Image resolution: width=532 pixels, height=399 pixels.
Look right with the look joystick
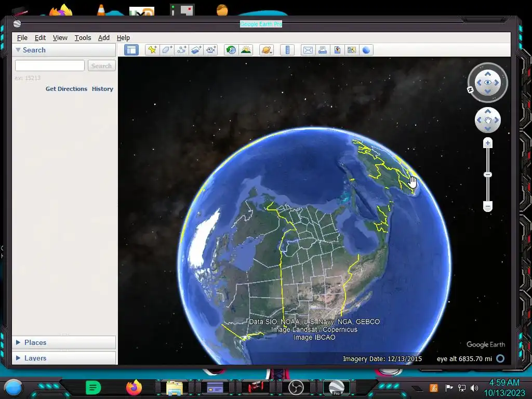(497, 83)
